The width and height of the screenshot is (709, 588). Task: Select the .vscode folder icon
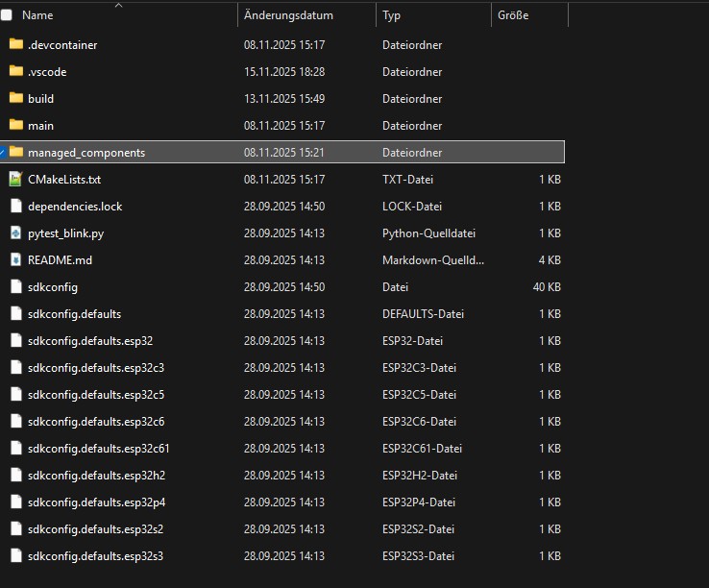[x=15, y=71]
